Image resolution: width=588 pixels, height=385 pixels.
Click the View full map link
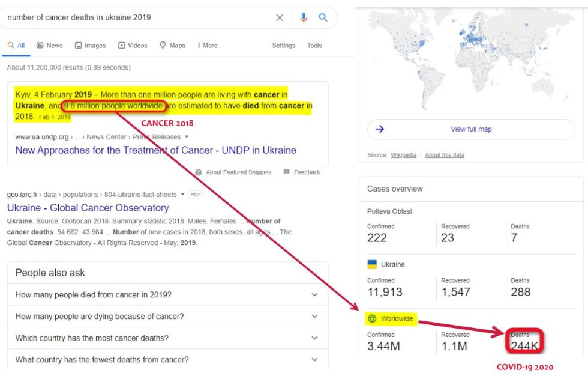pyautogui.click(x=471, y=129)
